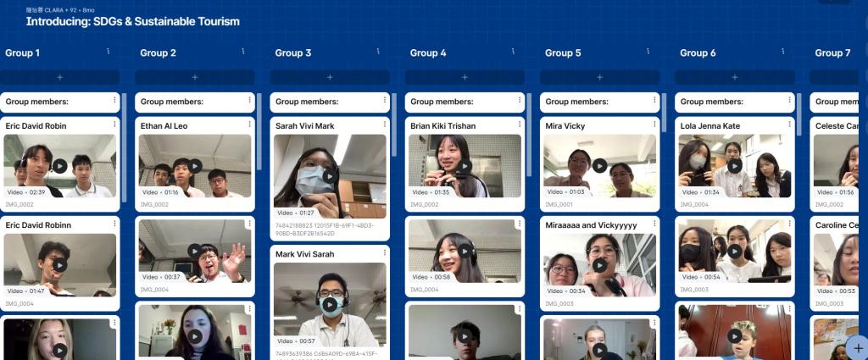Play the Ethan Al Leo video
Viewport: 868px width, 360px height.
pos(195,166)
